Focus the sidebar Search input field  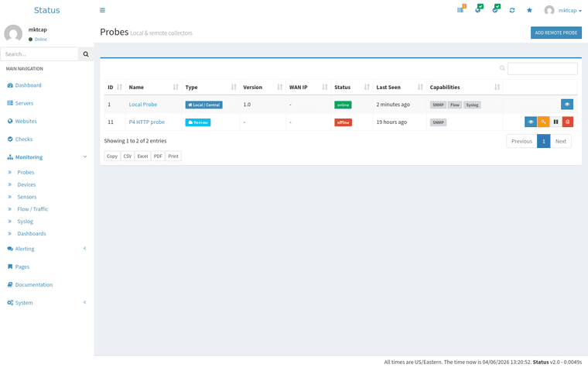tap(39, 54)
